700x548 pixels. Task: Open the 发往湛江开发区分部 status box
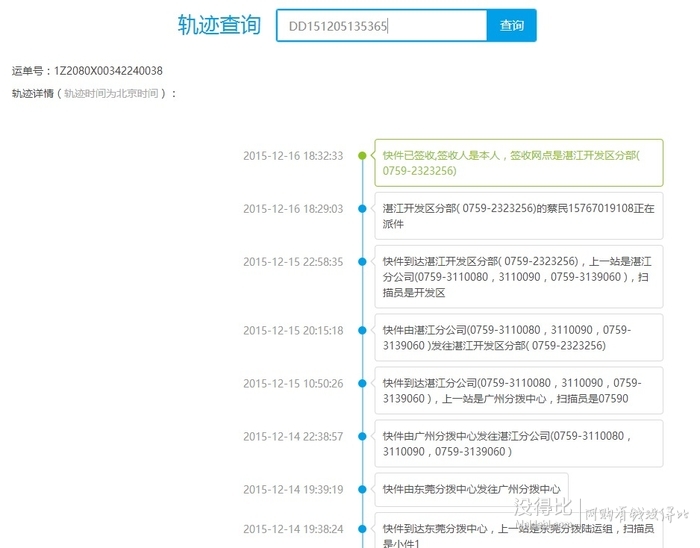519,337
